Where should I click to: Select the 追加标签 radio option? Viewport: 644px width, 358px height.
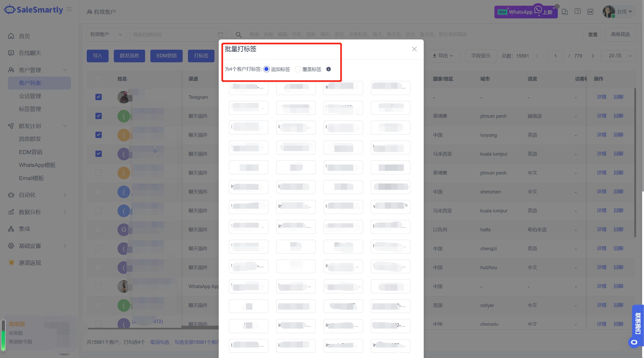(267, 69)
